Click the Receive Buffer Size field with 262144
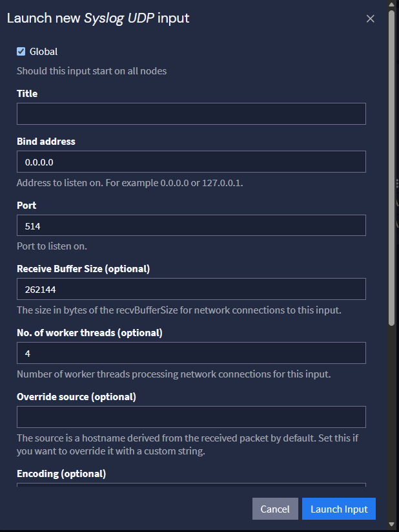This screenshot has height=532, width=399. coord(191,289)
